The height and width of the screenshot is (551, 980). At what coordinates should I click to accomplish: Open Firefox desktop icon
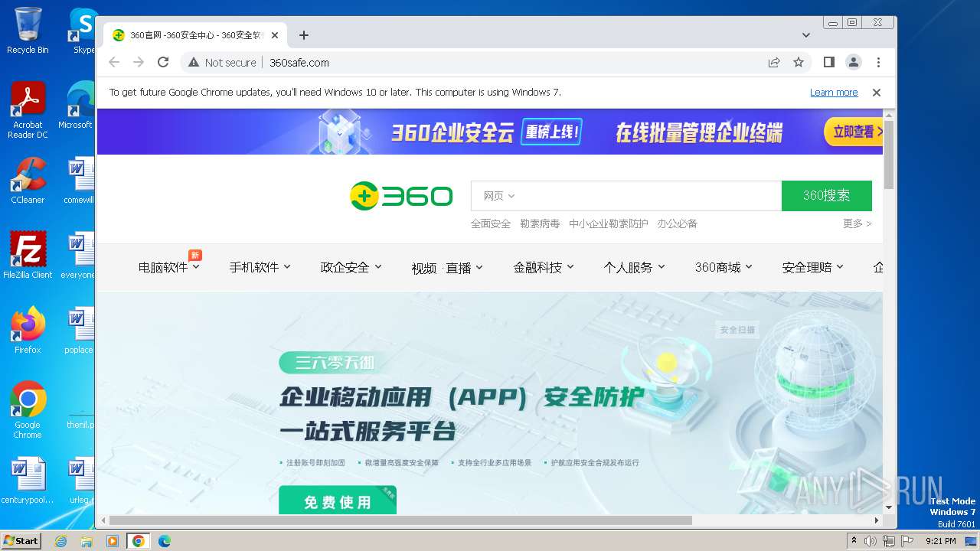tap(28, 331)
